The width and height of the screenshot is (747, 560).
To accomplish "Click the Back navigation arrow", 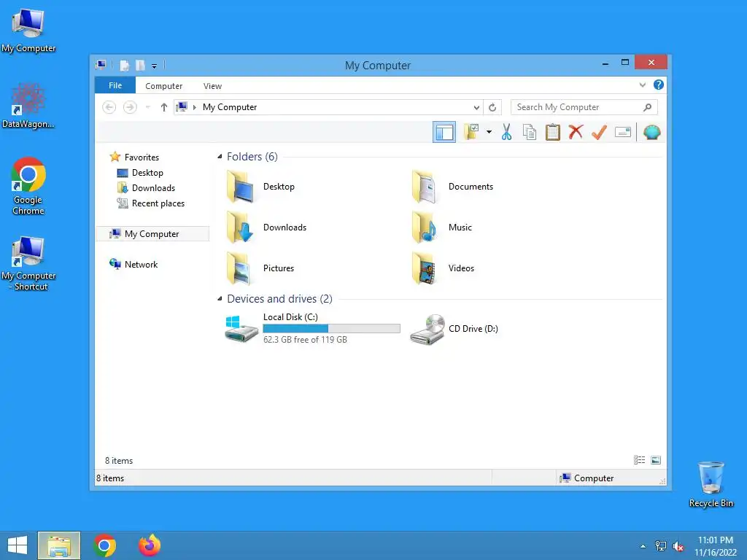I will pyautogui.click(x=109, y=107).
